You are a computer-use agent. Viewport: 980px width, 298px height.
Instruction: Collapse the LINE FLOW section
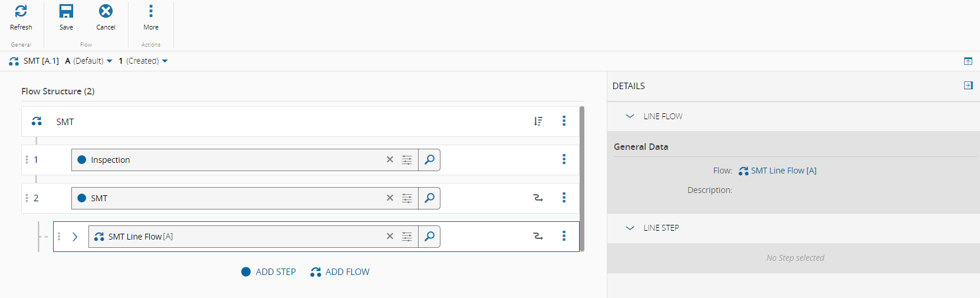(630, 116)
